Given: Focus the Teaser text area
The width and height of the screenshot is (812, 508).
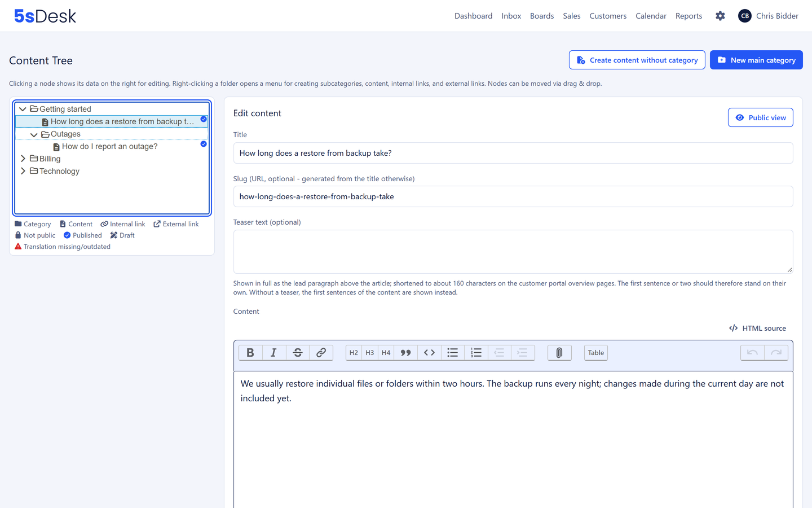Looking at the screenshot, I should pyautogui.click(x=513, y=252).
